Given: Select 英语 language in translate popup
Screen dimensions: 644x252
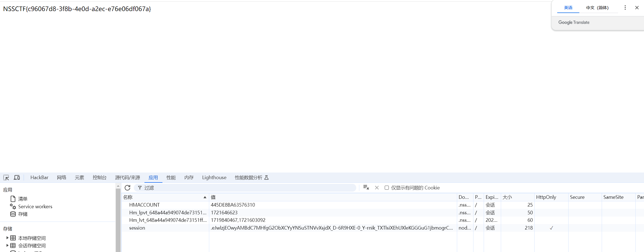Looking at the screenshot, I should pos(568,8).
